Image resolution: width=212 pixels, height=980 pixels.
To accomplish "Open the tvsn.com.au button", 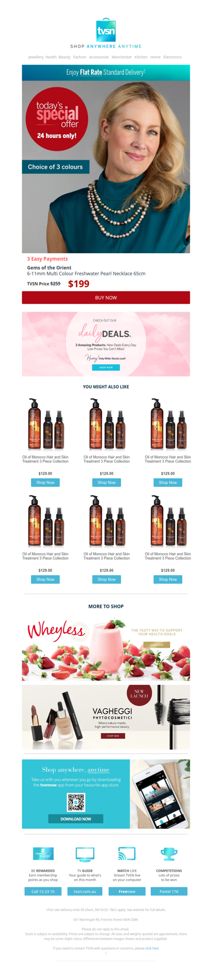I will tap(85, 891).
